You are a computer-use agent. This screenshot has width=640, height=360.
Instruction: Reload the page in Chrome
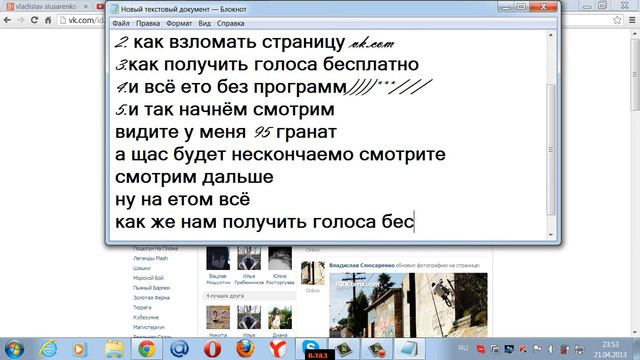(x=34, y=20)
